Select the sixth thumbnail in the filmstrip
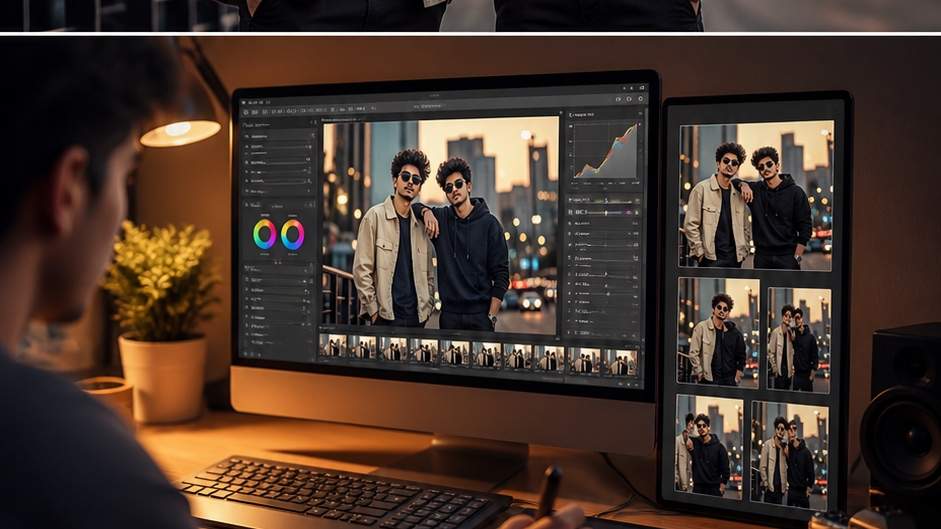941x529 pixels. pyautogui.click(x=487, y=354)
